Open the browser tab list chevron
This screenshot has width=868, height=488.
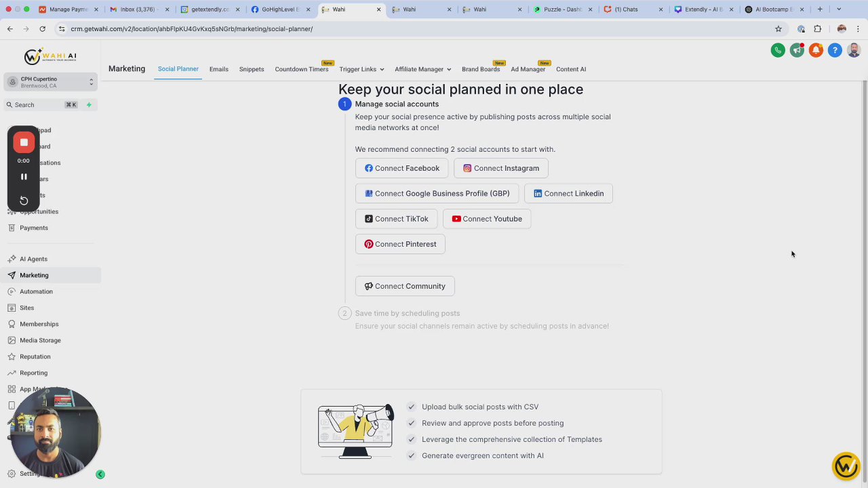point(839,9)
